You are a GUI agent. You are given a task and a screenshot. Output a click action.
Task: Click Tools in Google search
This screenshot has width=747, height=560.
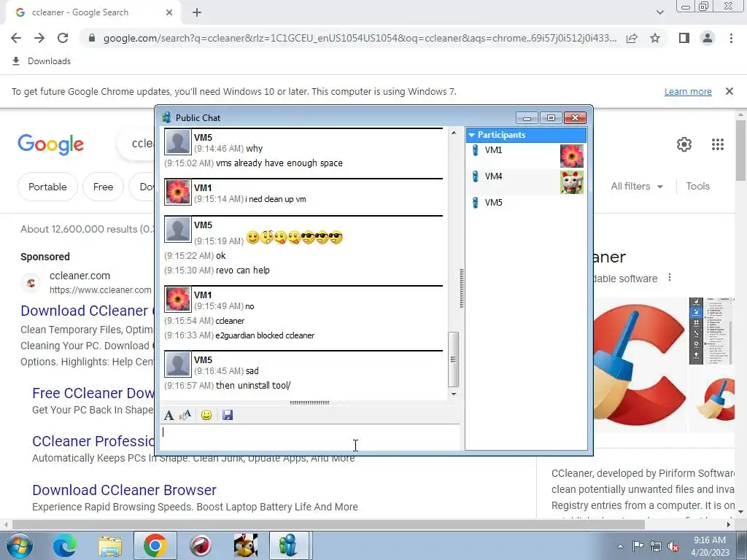click(x=697, y=186)
